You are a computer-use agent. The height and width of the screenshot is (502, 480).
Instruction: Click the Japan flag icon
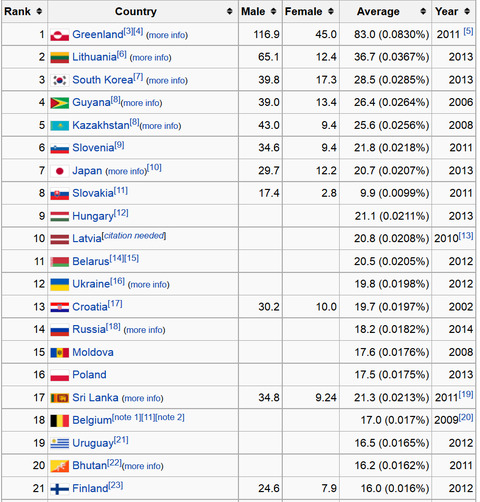(x=60, y=171)
